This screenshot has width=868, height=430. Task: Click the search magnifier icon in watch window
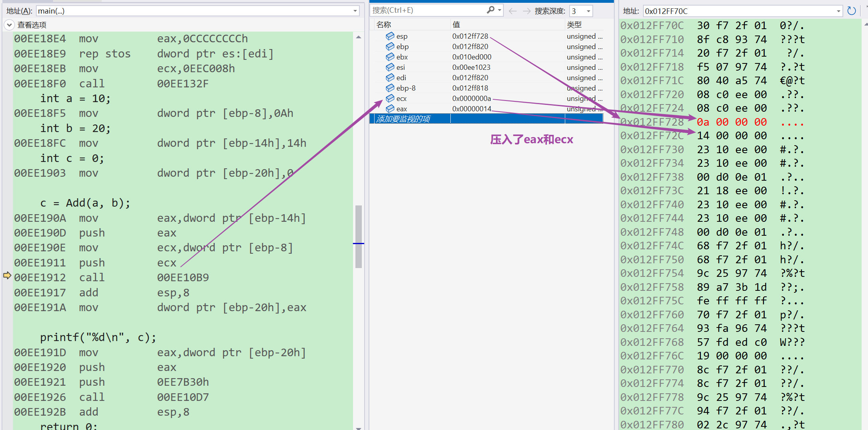point(491,10)
